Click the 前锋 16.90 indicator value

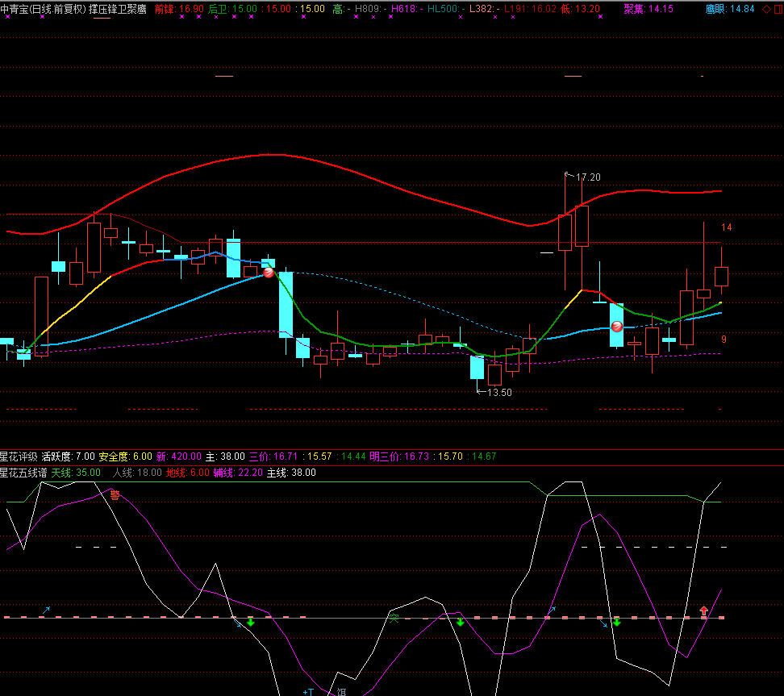point(178,9)
